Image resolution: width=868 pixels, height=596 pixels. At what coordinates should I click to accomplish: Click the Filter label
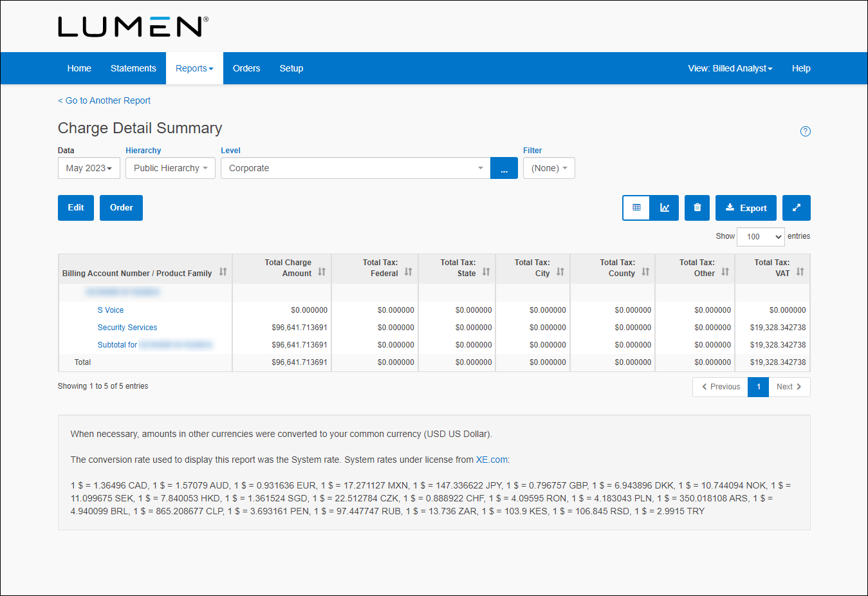coord(533,151)
